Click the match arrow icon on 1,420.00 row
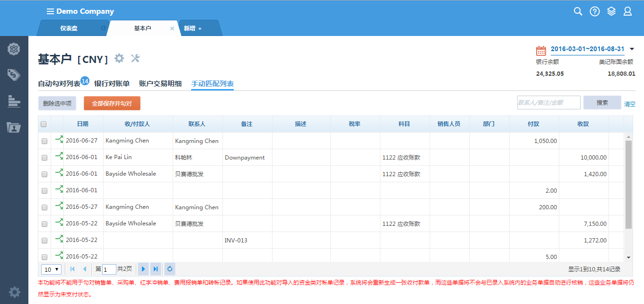Screen dimensions: 644x304 pyautogui.click(x=59, y=173)
